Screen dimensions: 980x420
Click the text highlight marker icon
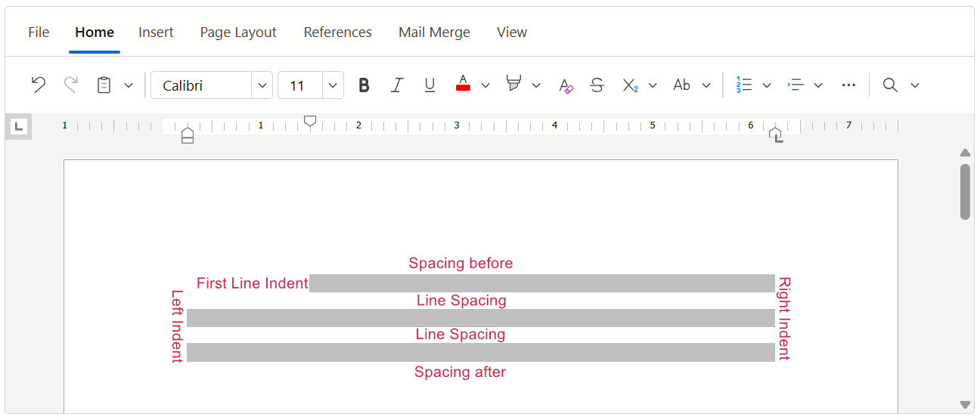[514, 85]
